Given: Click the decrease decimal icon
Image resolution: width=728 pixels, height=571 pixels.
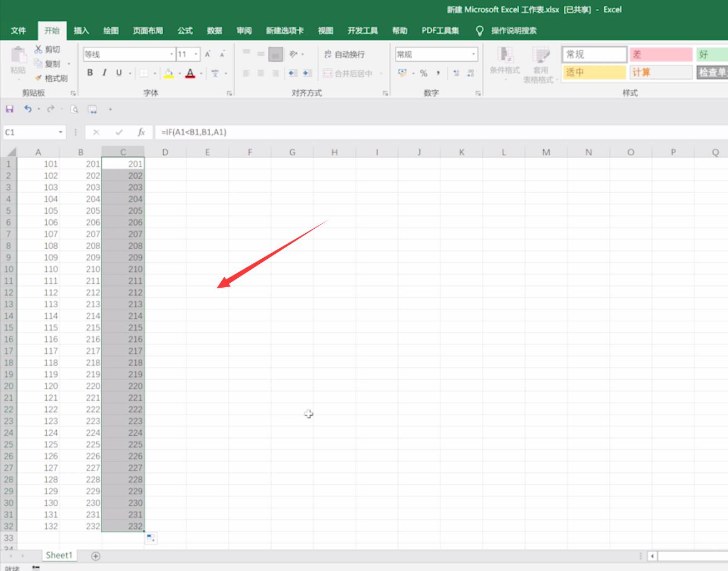Looking at the screenshot, I should (x=471, y=73).
